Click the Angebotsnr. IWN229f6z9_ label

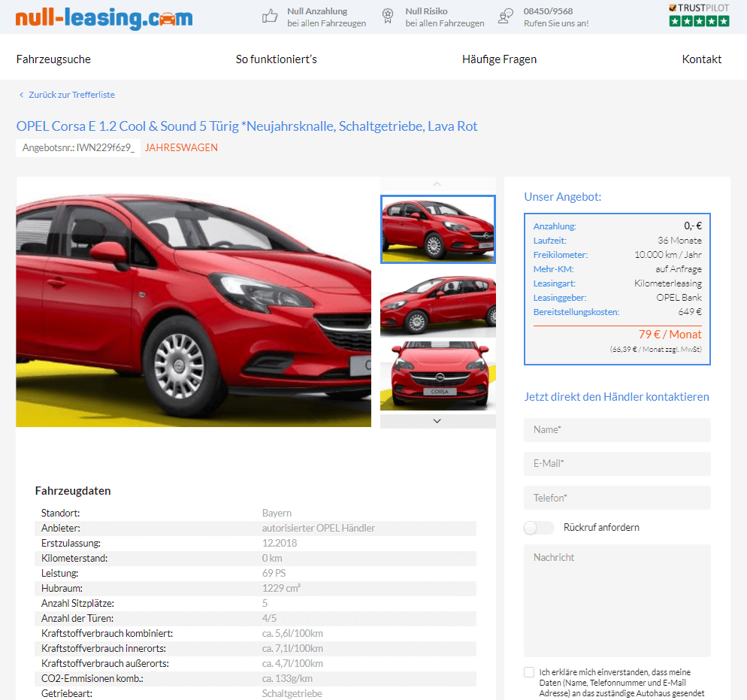point(79,147)
